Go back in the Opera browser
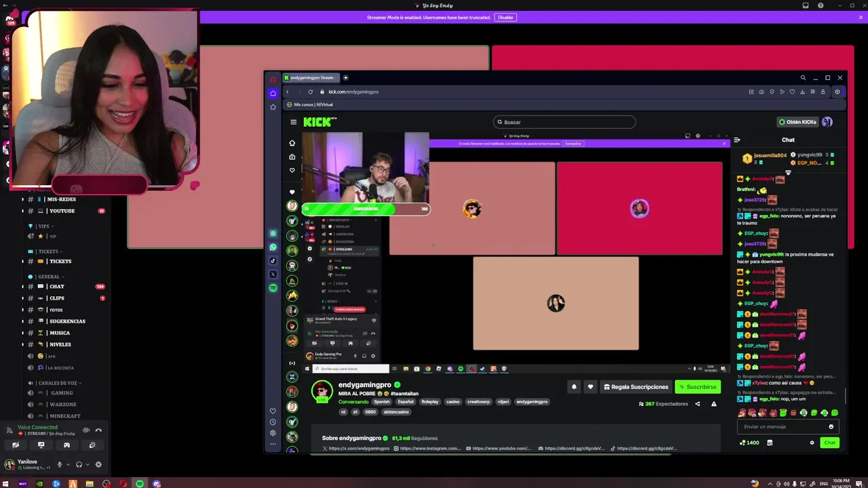This screenshot has height=488, width=868. coord(287,91)
